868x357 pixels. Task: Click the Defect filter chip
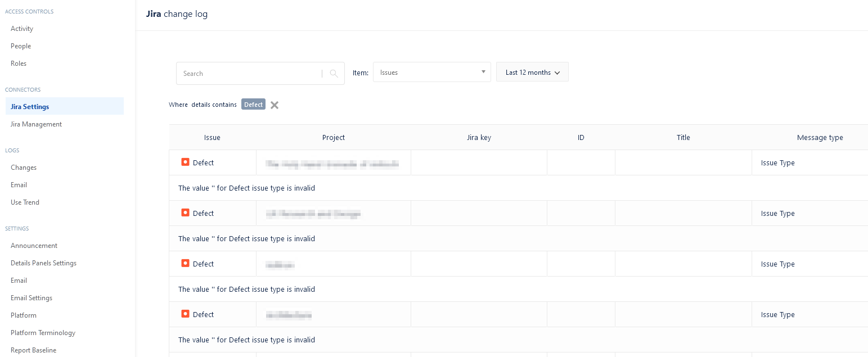point(253,104)
